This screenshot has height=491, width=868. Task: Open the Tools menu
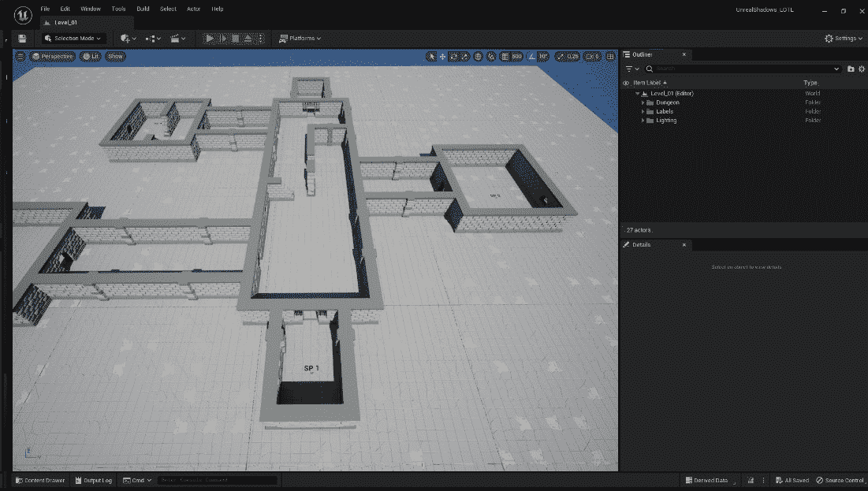(118, 9)
